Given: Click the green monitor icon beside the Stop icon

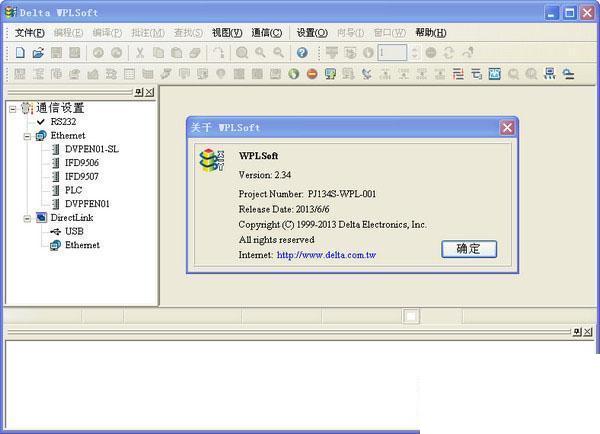Looking at the screenshot, I should pos(330,73).
